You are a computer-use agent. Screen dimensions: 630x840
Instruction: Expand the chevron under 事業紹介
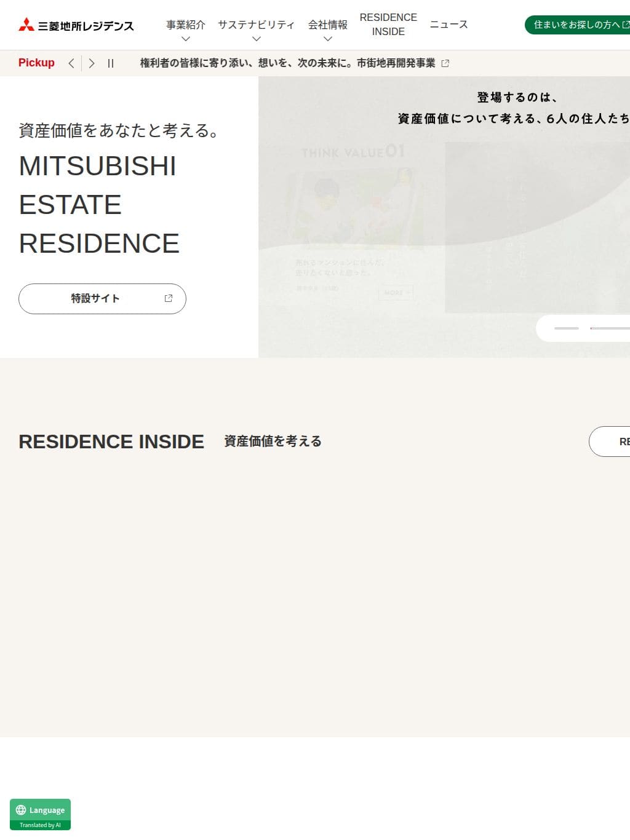point(186,39)
